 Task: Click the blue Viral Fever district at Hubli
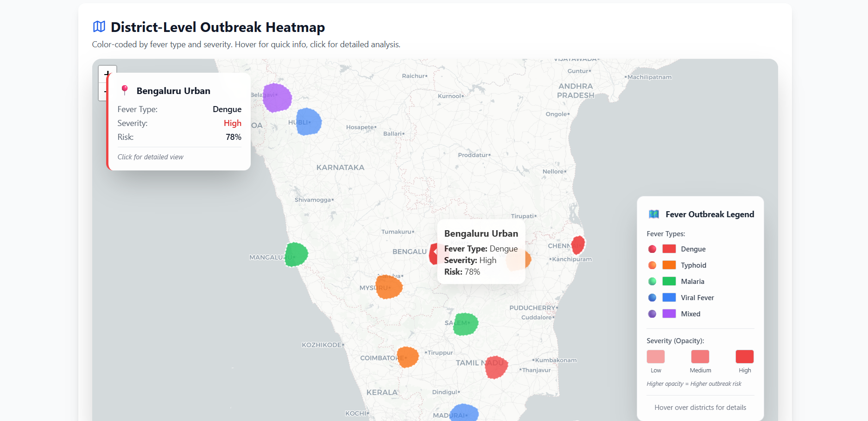point(308,122)
